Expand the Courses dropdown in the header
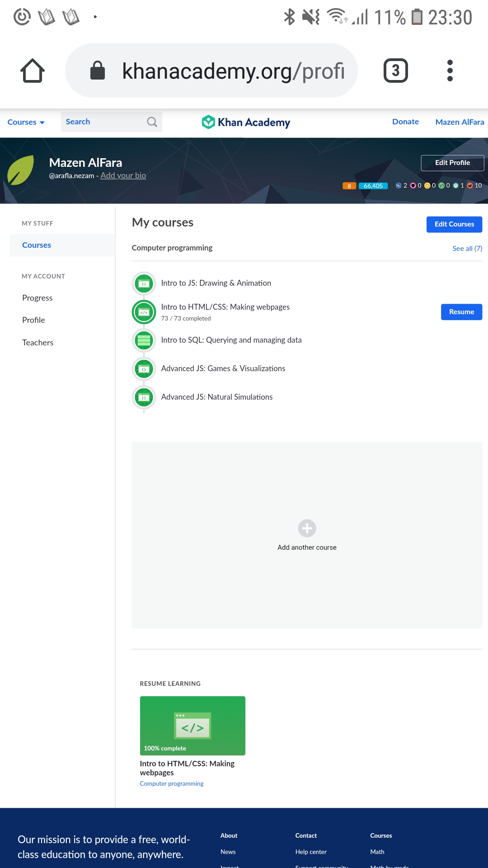The image size is (488, 868). click(26, 122)
